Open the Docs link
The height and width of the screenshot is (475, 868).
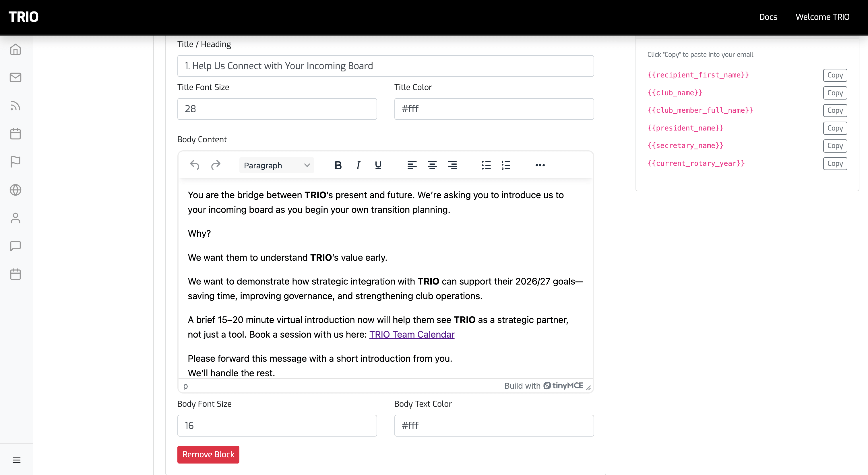coord(768,17)
